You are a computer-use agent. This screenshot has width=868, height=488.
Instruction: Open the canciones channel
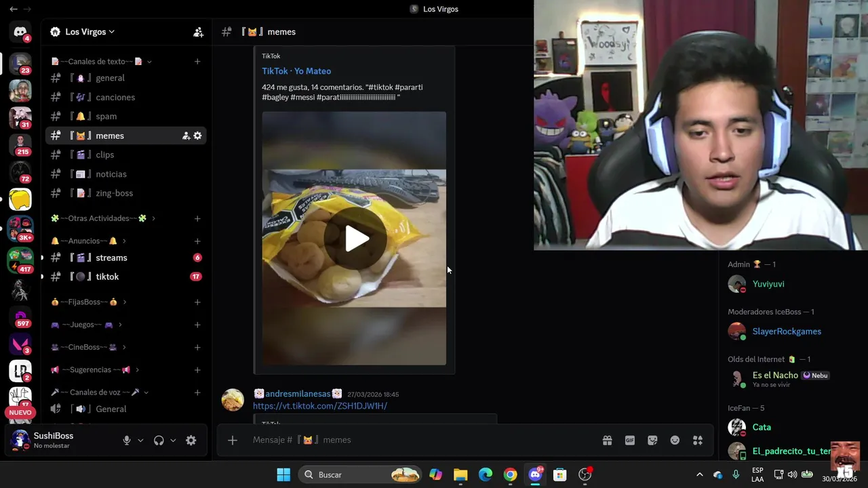(125, 97)
